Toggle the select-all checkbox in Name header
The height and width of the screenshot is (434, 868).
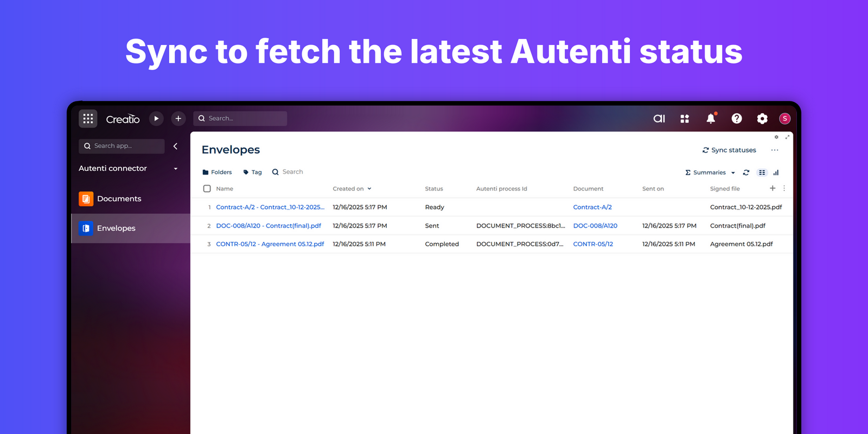tap(207, 189)
